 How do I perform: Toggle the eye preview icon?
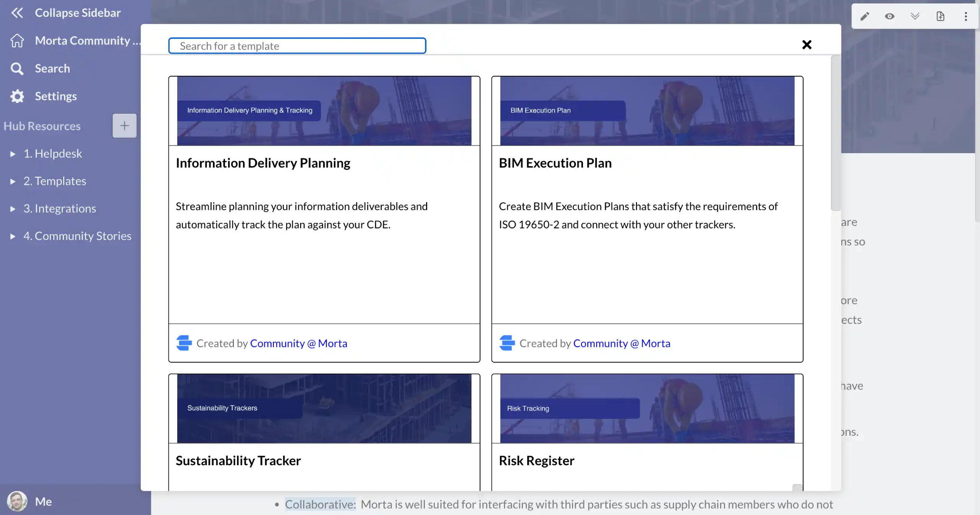click(x=890, y=16)
